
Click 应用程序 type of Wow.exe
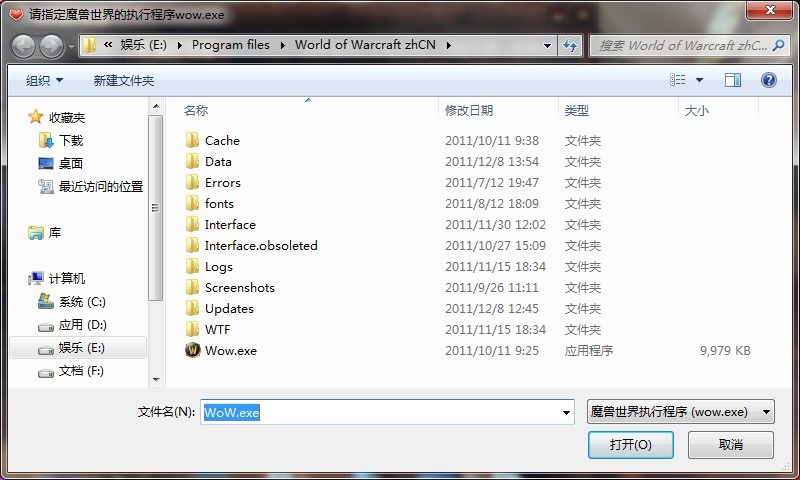point(589,350)
